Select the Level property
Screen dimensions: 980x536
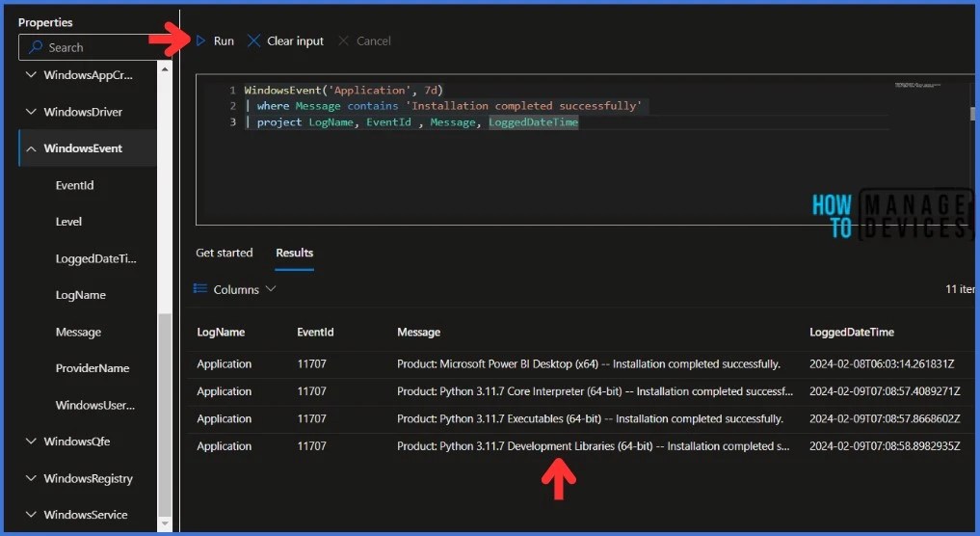coord(68,222)
